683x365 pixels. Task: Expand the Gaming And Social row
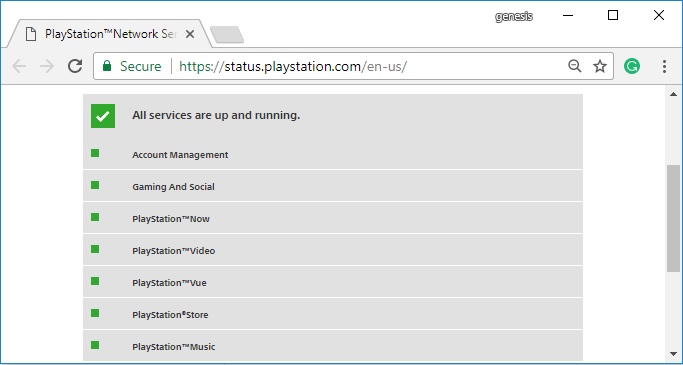tap(333, 186)
